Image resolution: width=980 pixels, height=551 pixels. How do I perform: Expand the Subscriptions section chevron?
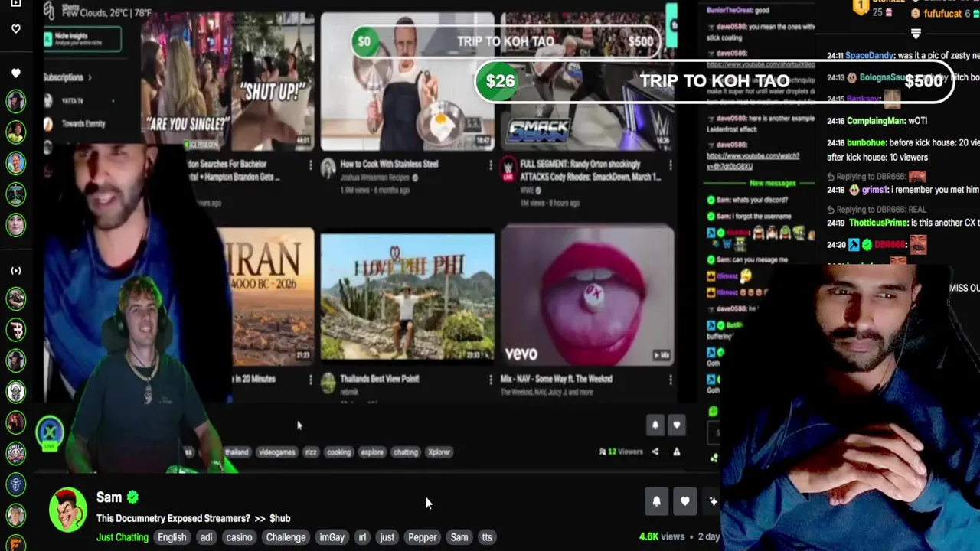[90, 77]
